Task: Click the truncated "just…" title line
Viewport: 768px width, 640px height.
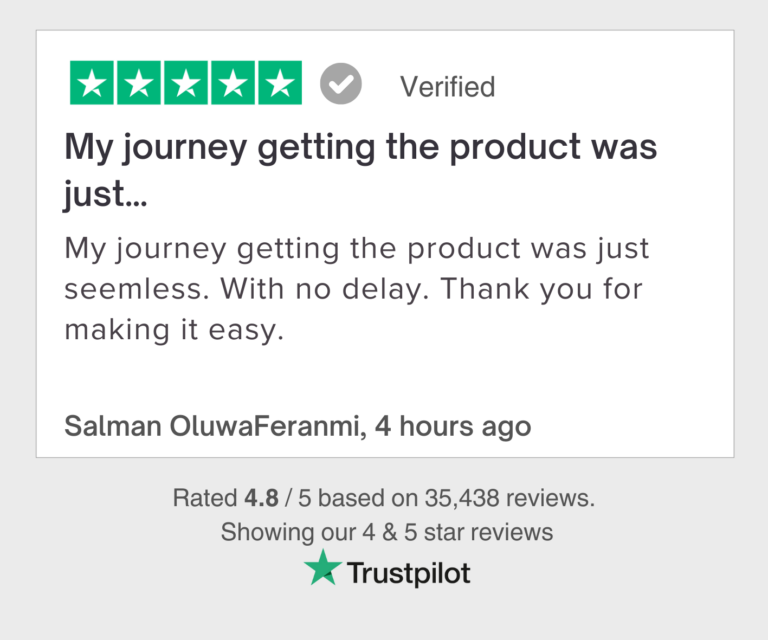Action: click(x=106, y=194)
